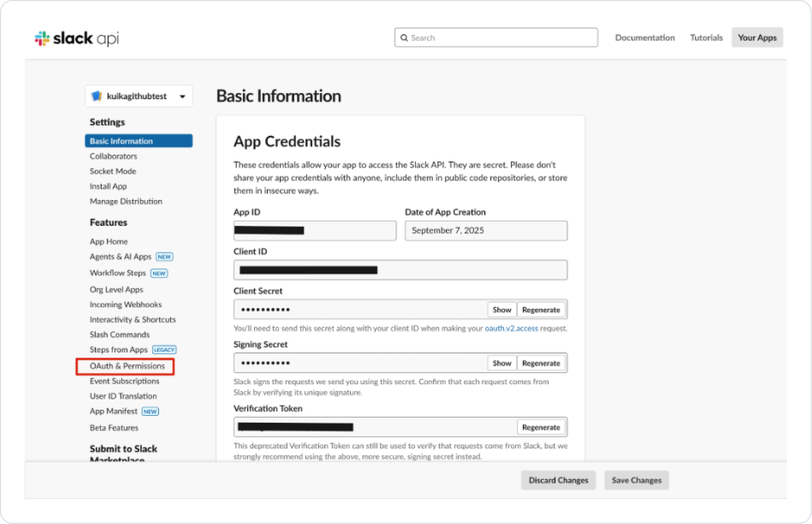Click the Features sidebar heading
Screen dimensions: 812x524
pyautogui.click(x=109, y=222)
